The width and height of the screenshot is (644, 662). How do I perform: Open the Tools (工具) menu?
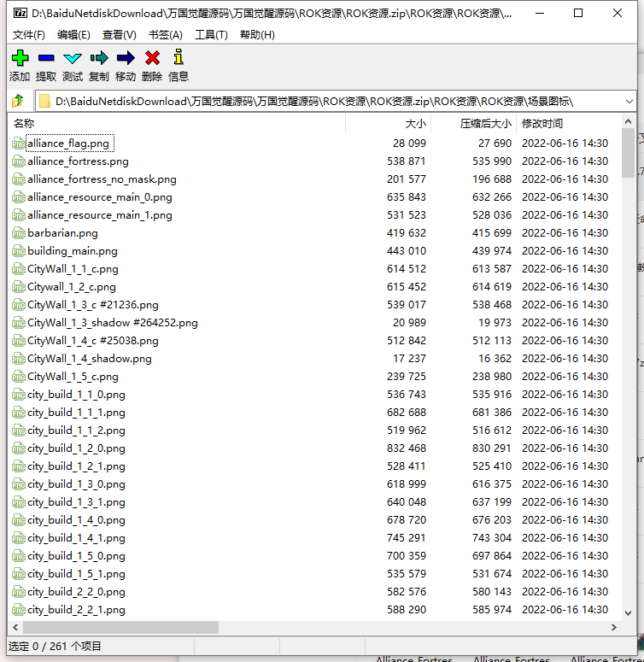click(x=211, y=35)
